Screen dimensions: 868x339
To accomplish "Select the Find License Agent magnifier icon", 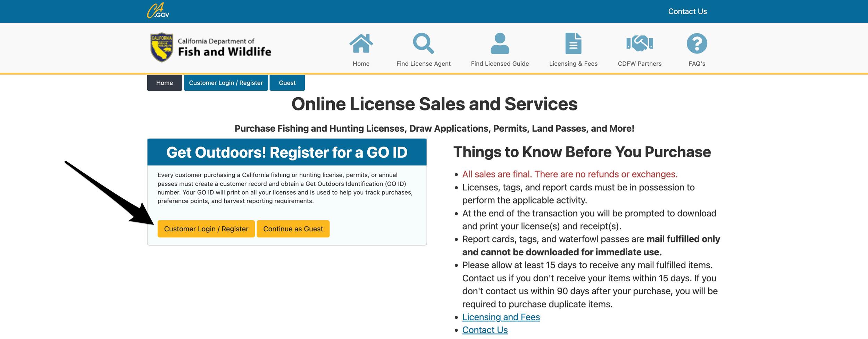I will coord(423,43).
